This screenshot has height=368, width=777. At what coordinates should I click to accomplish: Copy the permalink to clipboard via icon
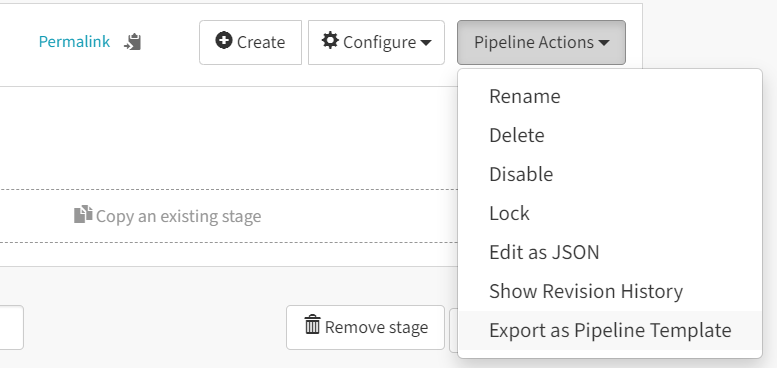click(133, 42)
